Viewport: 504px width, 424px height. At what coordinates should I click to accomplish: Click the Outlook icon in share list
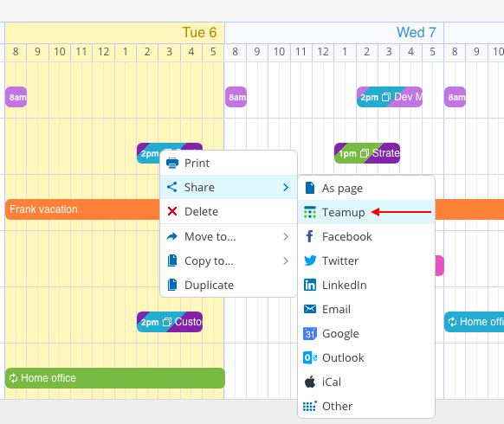point(310,357)
